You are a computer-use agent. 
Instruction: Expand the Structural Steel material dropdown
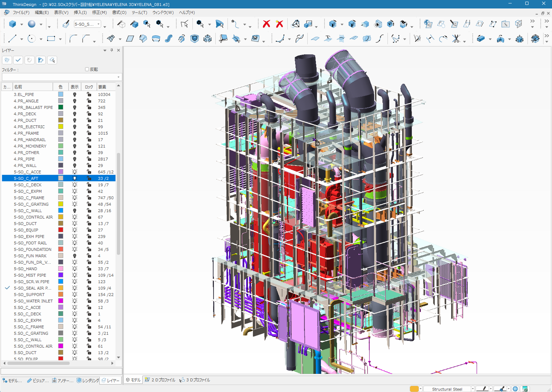pyautogui.click(x=473, y=389)
